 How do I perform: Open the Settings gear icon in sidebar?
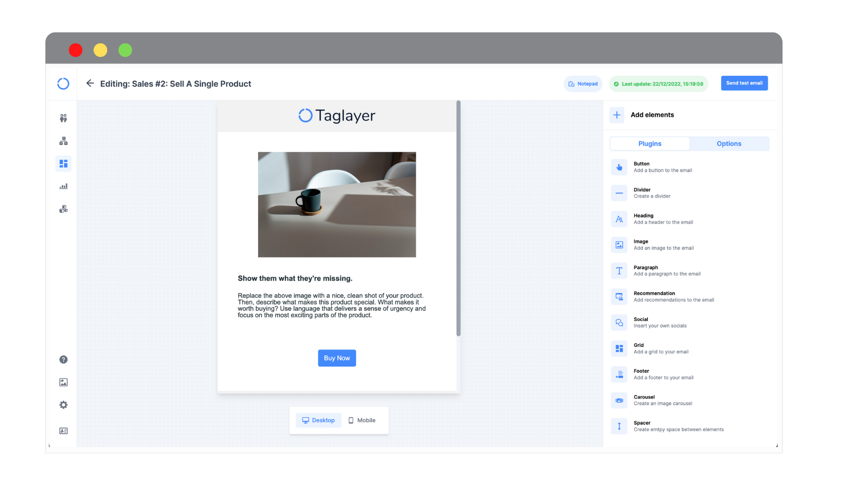[x=63, y=405]
